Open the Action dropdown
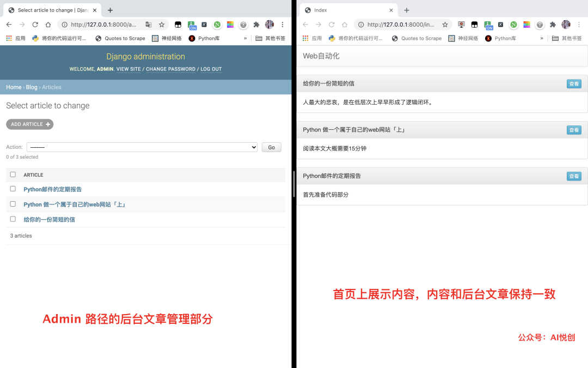Screen dimensions: 588x368 click(142, 147)
